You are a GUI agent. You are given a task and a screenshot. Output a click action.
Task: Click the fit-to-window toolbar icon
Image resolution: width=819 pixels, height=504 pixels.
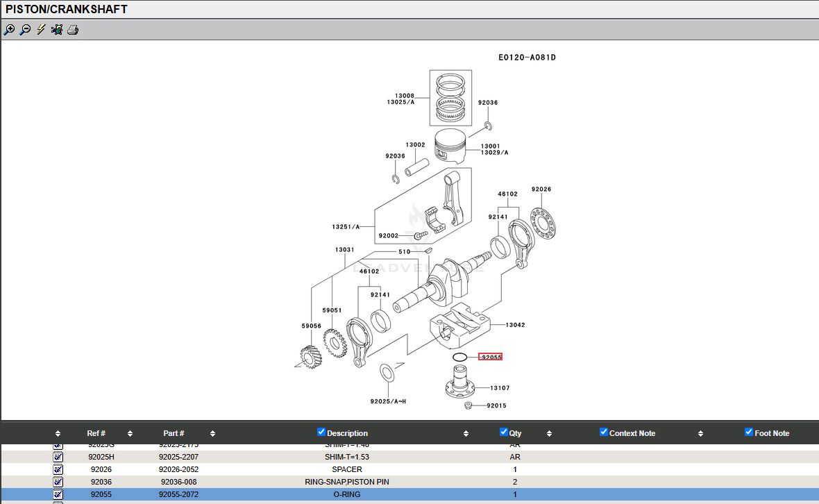(x=57, y=30)
